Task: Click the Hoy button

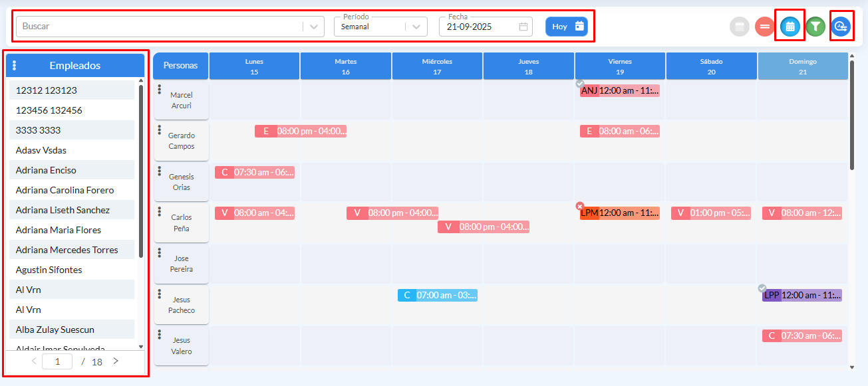Action: [x=567, y=27]
